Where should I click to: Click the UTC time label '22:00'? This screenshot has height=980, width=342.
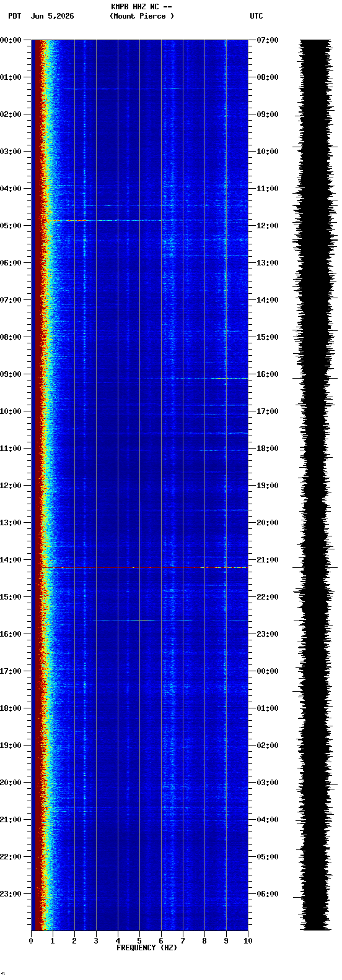[x=268, y=597]
